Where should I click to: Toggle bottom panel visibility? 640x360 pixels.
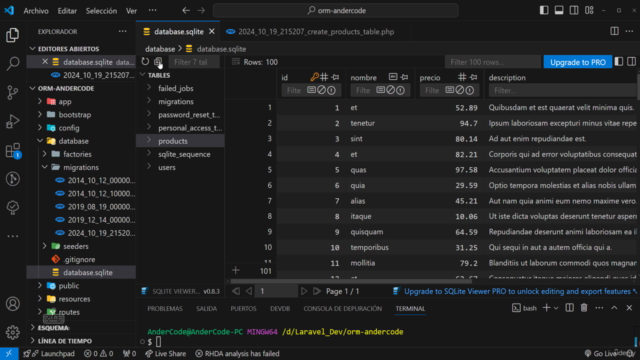coord(559,11)
